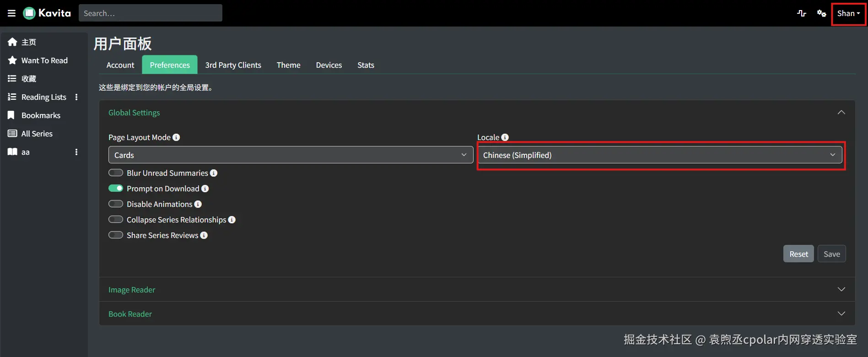This screenshot has width=868, height=357.
Task: Open the Global Settings header link
Action: pos(134,113)
